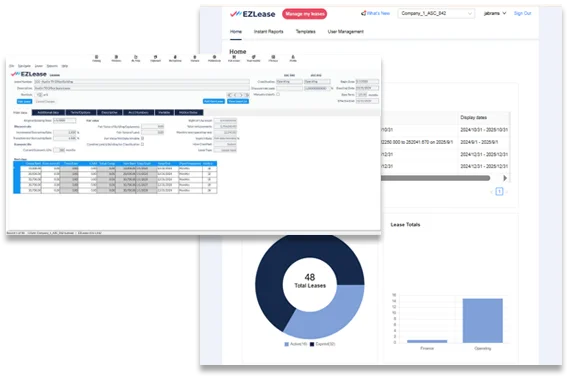Jump to the first lease record arrow
The width and height of the screenshot is (571, 381).
click(230, 95)
